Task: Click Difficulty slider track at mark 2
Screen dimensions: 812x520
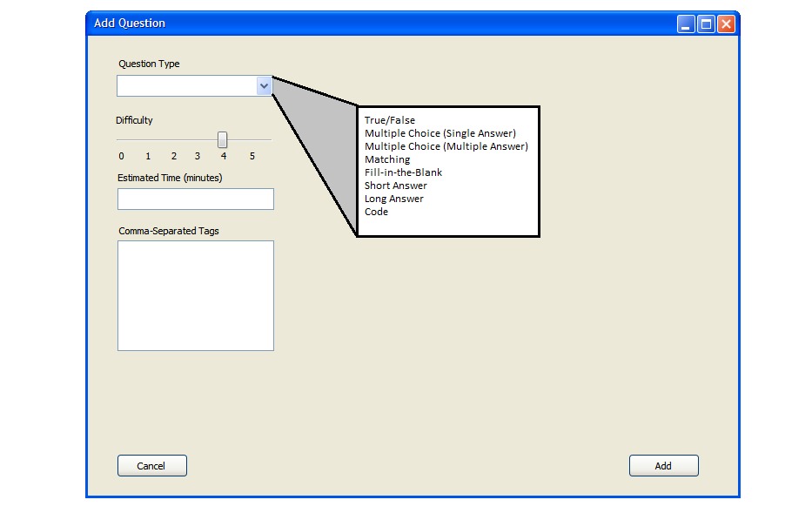Action: (x=174, y=139)
